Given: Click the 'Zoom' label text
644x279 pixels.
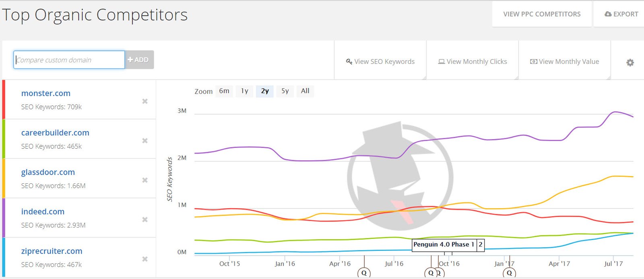Looking at the screenshot, I should pyautogui.click(x=203, y=92).
